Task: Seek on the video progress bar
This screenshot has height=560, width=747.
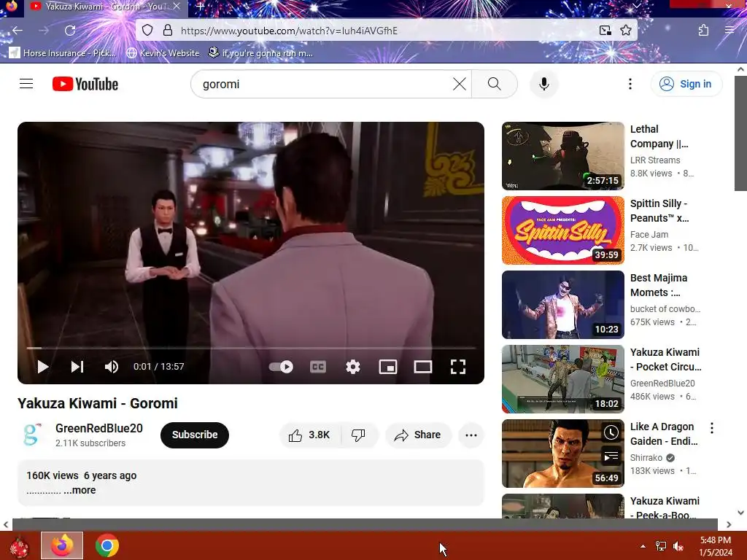Action: coord(251,348)
